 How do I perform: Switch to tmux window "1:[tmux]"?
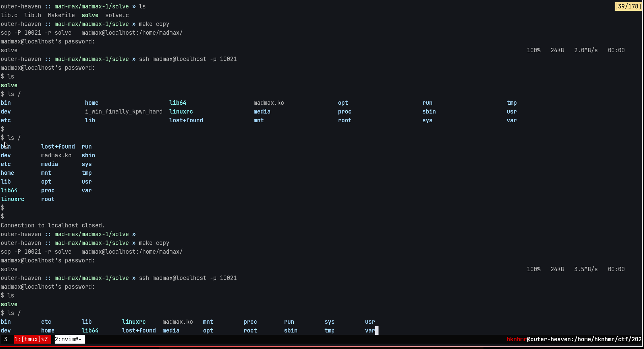(x=32, y=339)
